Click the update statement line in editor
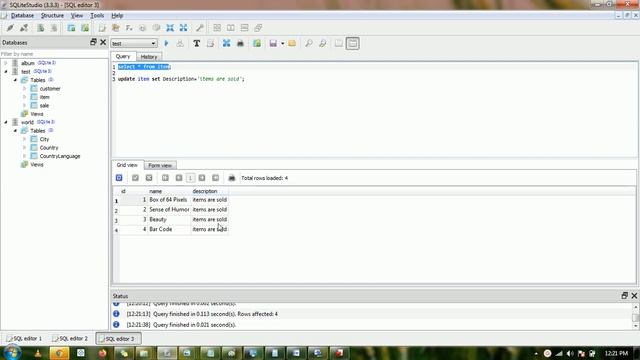The width and height of the screenshot is (640, 360). (x=181, y=79)
